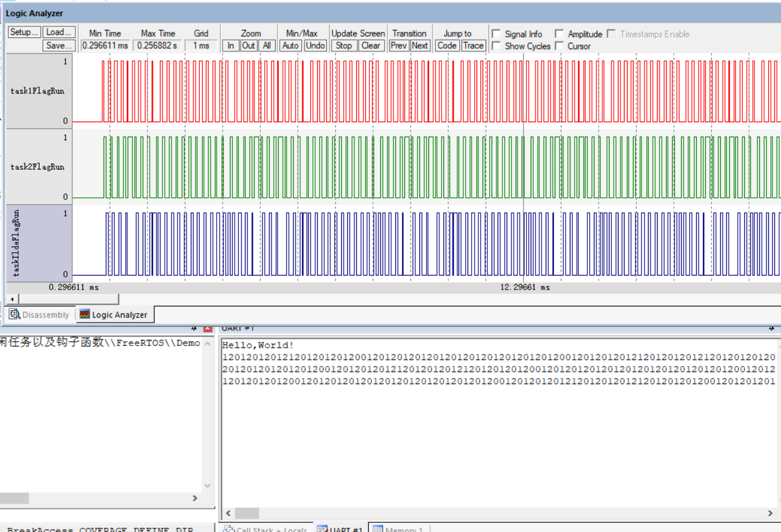Open the Call Stack + Locals tab
The image size is (781, 532).
(x=265, y=529)
